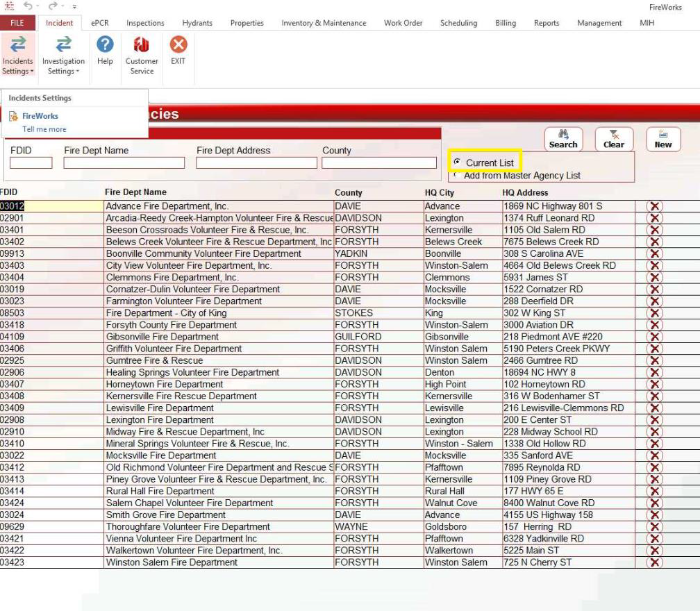
Task: Remove Fire Department - City of King row
Action: [x=654, y=313]
